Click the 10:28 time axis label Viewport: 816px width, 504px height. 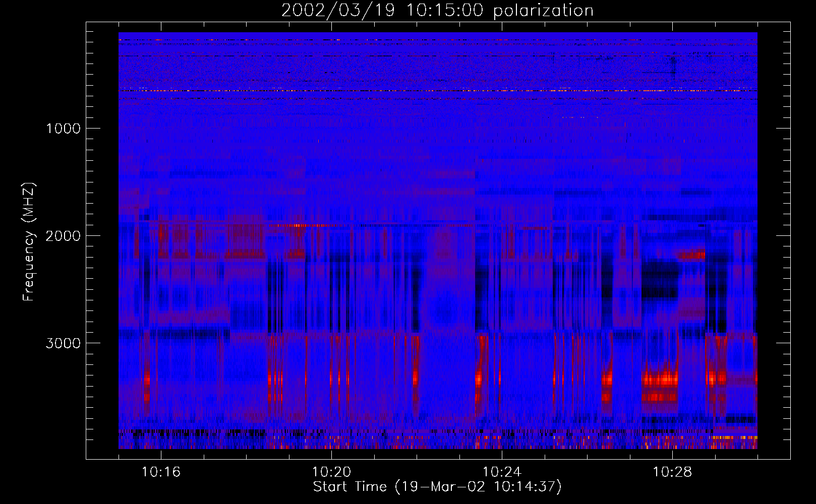click(672, 472)
